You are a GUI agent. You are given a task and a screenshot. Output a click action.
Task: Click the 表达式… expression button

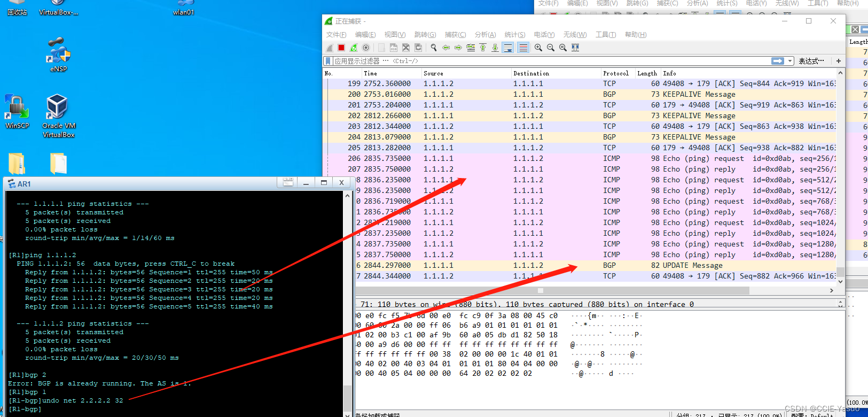[811, 61]
